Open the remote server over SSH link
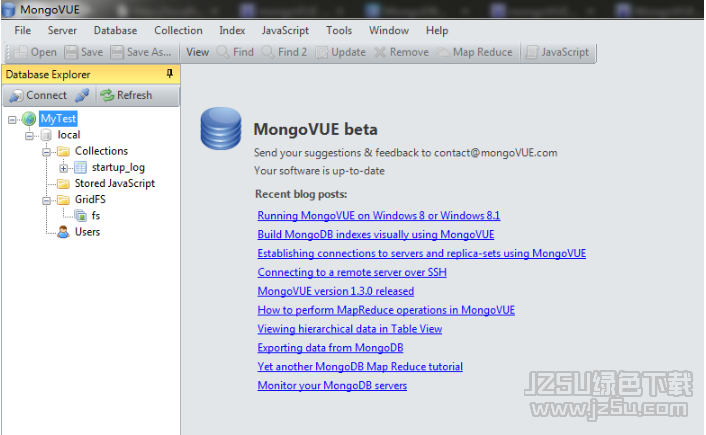The image size is (706, 435). coord(352,272)
